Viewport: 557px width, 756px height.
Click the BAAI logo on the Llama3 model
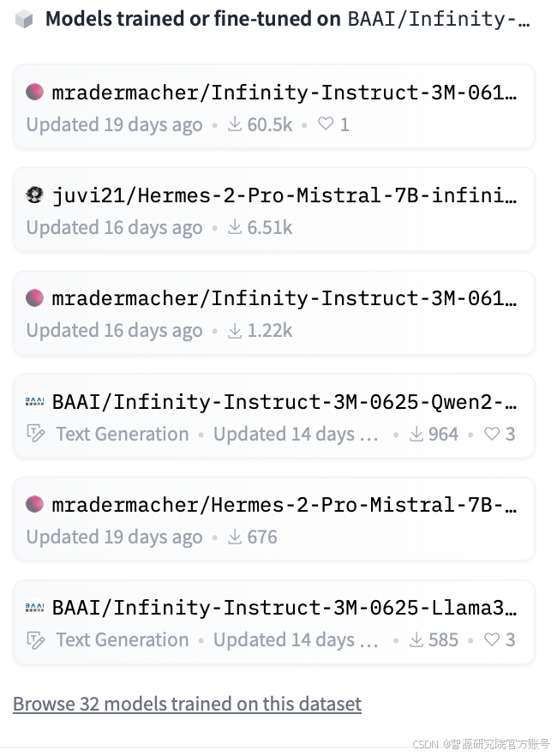pos(34,607)
